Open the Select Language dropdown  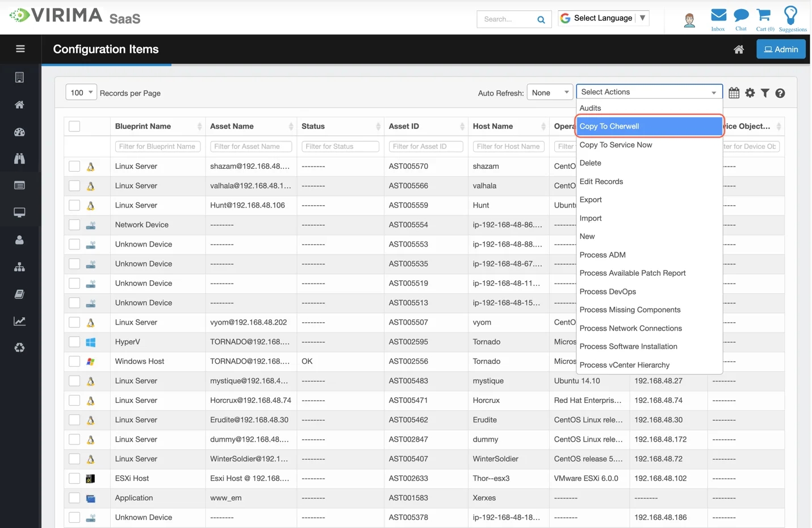pyautogui.click(x=603, y=18)
